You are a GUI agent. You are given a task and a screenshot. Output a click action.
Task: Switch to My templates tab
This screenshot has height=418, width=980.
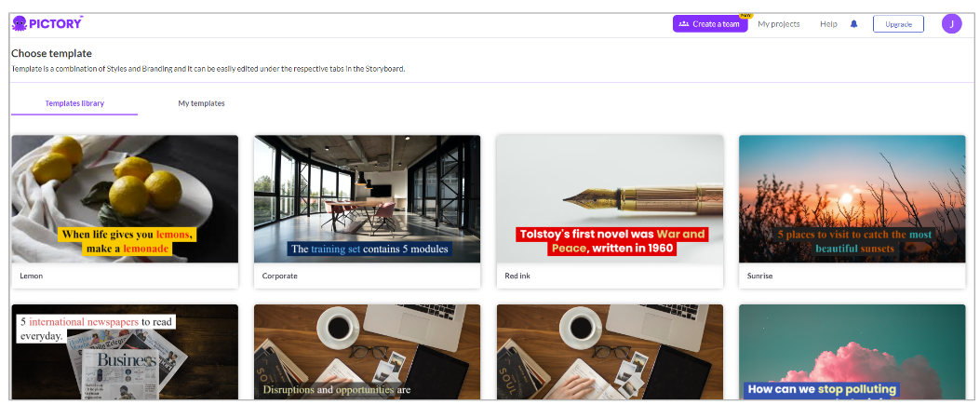point(201,103)
